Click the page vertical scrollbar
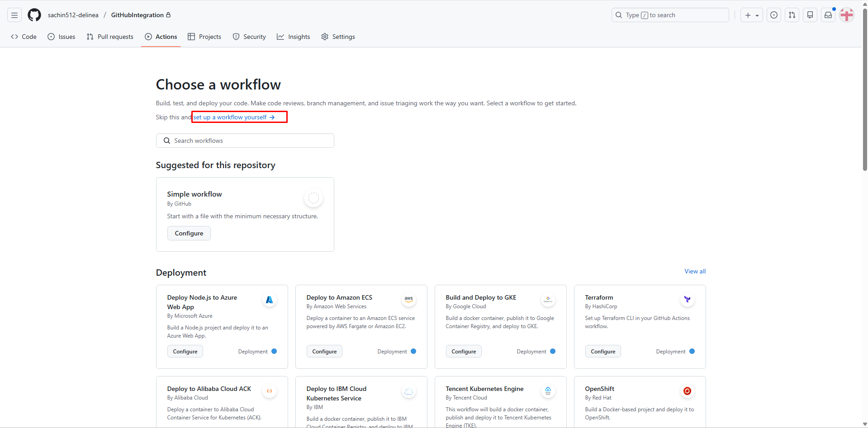Image resolution: width=868 pixels, height=428 pixels. [x=865, y=90]
